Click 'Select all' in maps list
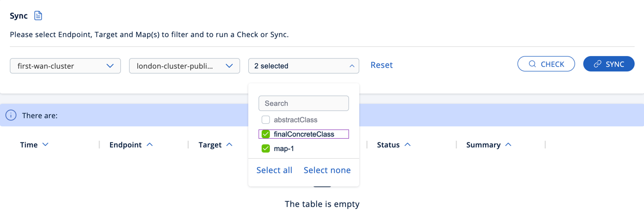Viewport: 644px width, 223px height. [x=274, y=170]
